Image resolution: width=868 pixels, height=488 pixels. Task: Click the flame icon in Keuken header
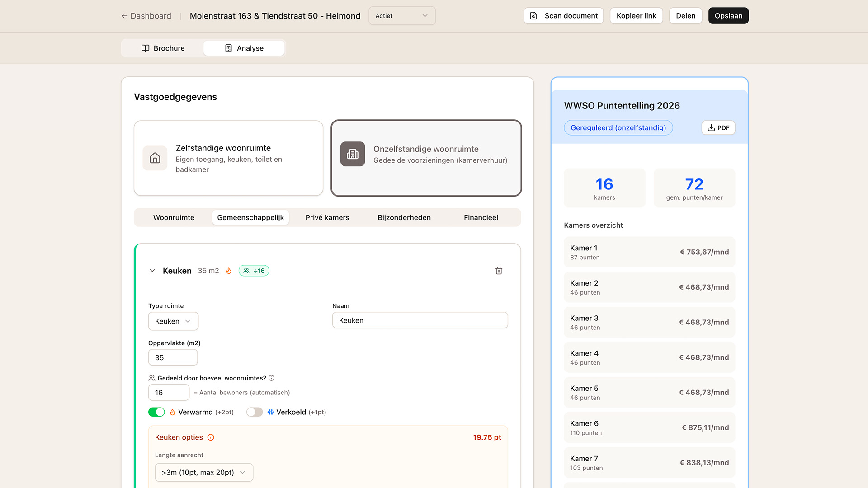229,271
